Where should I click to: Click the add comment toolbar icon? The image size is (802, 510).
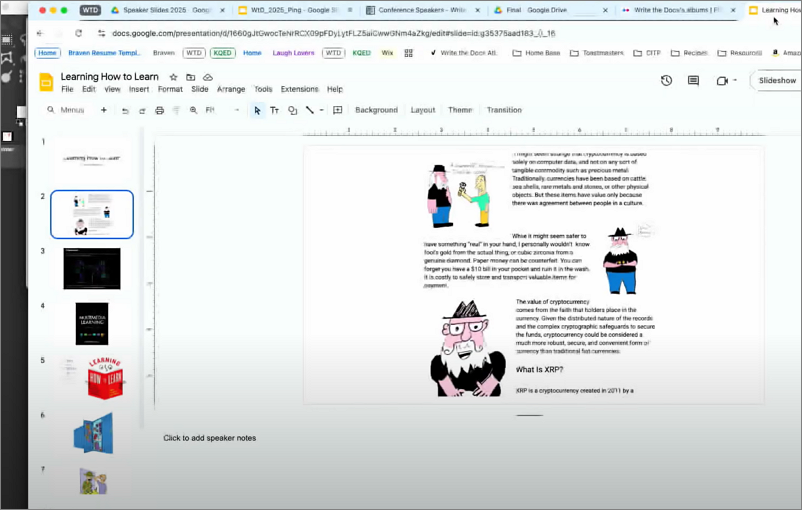338,110
